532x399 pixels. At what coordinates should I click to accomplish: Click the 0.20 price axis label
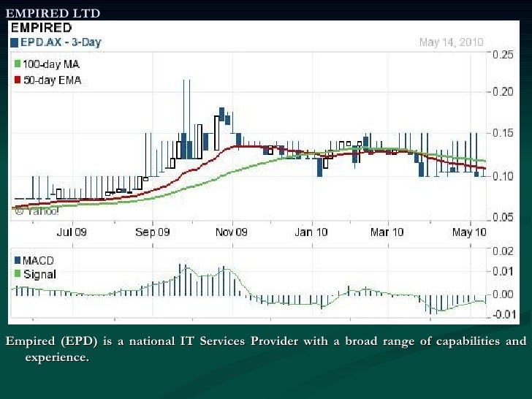503,91
